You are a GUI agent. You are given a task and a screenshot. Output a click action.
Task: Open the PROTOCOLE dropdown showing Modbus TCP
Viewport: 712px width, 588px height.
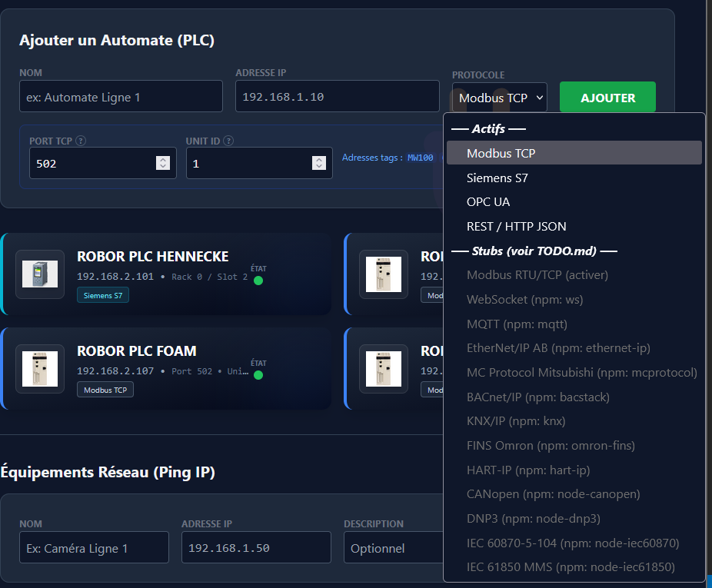click(x=500, y=98)
